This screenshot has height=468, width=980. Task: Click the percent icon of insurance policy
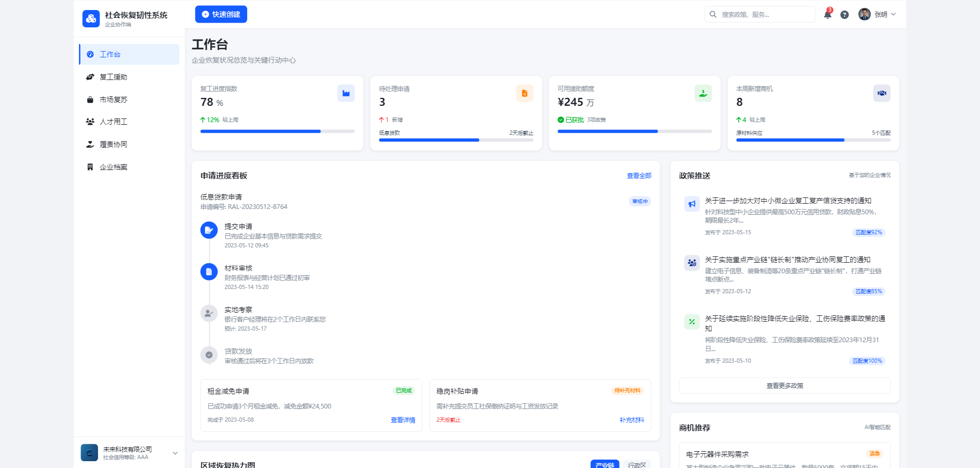(x=692, y=322)
